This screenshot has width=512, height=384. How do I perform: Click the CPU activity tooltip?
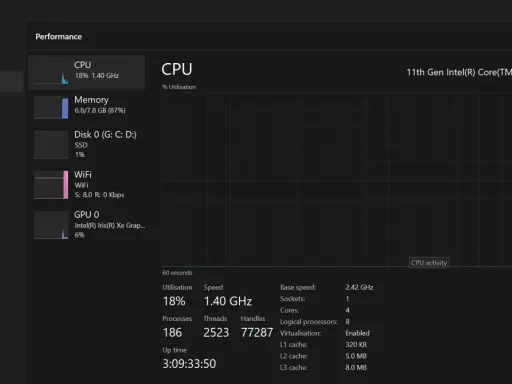coord(429,263)
